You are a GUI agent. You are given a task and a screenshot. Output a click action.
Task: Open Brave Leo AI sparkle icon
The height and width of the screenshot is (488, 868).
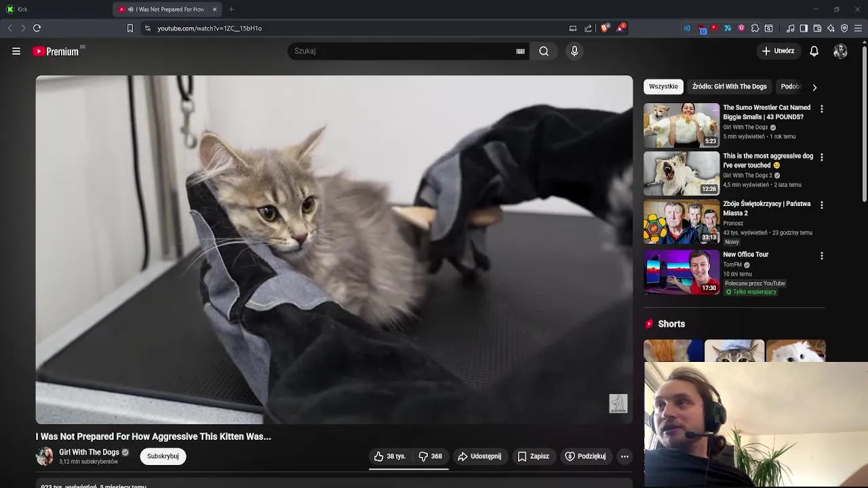(x=831, y=28)
